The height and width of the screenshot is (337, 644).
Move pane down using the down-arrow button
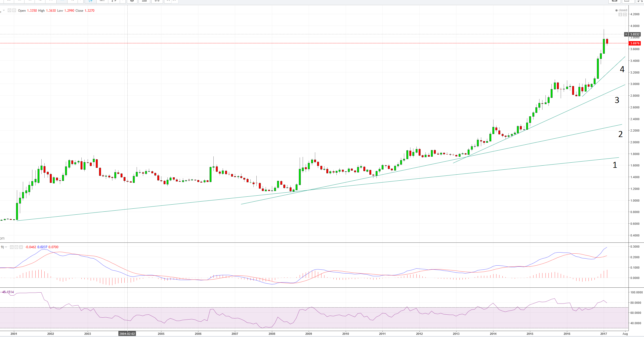coord(620,14)
